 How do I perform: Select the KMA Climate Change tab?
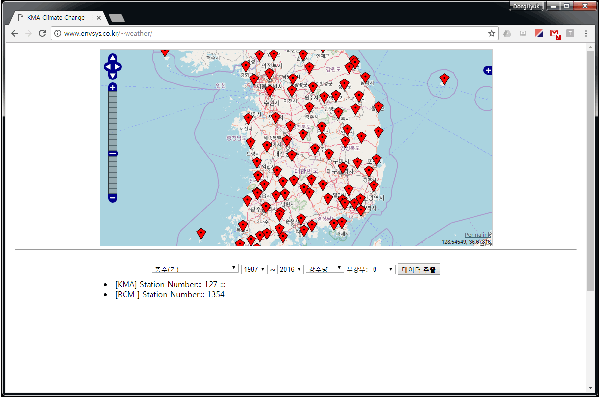(56, 18)
